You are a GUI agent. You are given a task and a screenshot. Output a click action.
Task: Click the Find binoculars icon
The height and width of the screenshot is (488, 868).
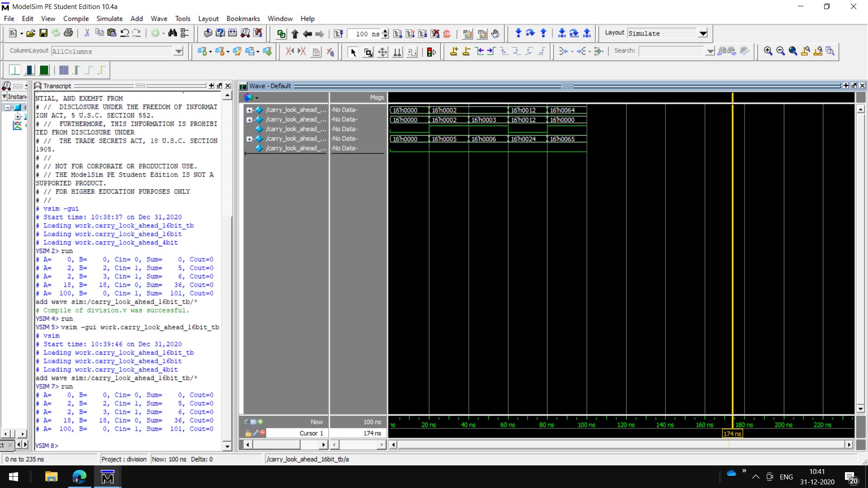[172, 33]
